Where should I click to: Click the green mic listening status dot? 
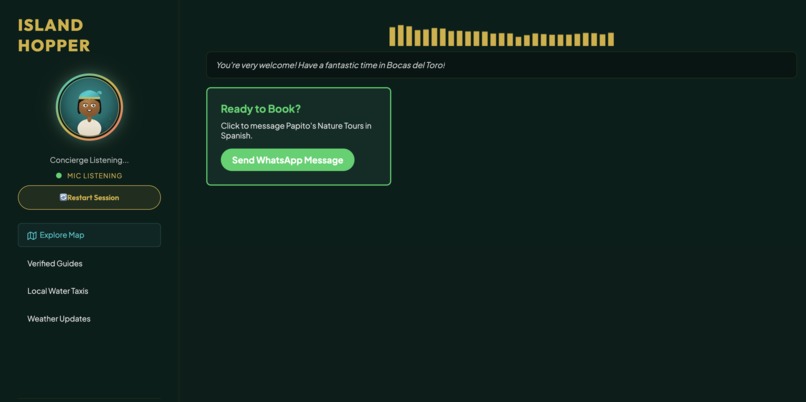[x=59, y=176]
